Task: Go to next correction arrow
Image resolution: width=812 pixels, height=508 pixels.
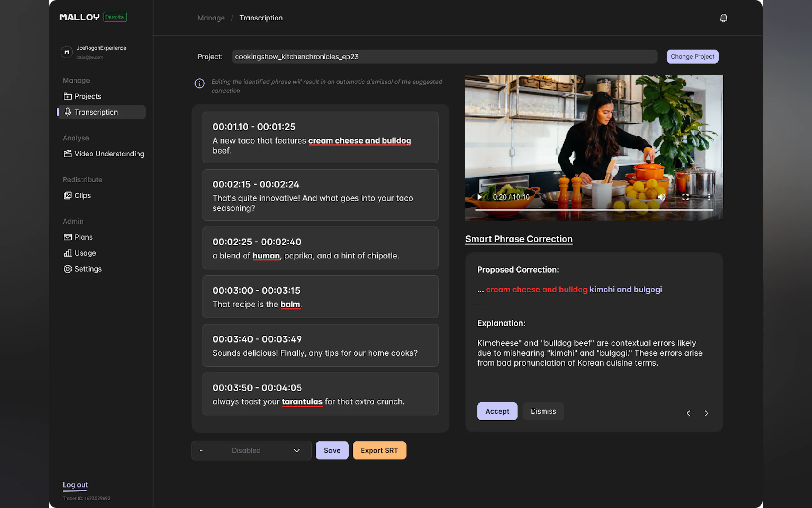Action: tap(706, 413)
